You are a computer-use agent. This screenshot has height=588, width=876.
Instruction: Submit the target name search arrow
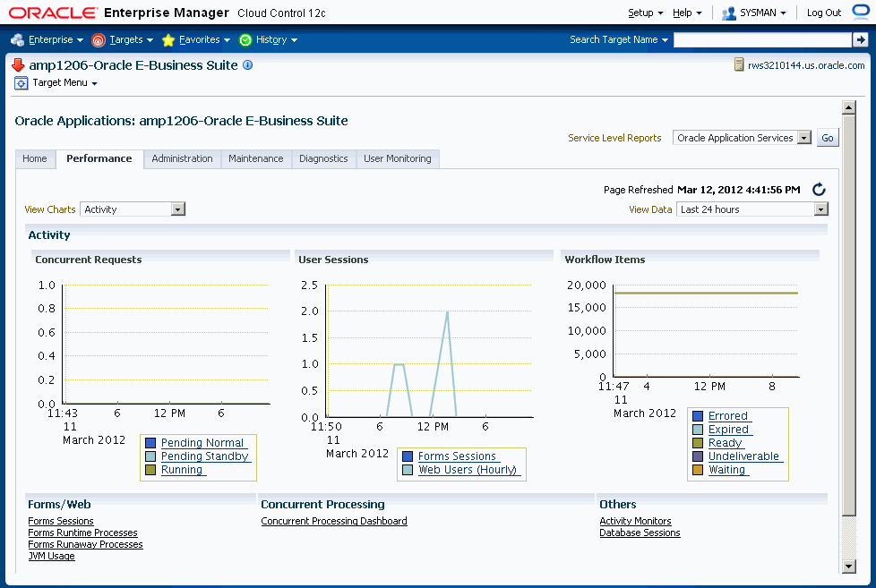pyautogui.click(x=861, y=39)
